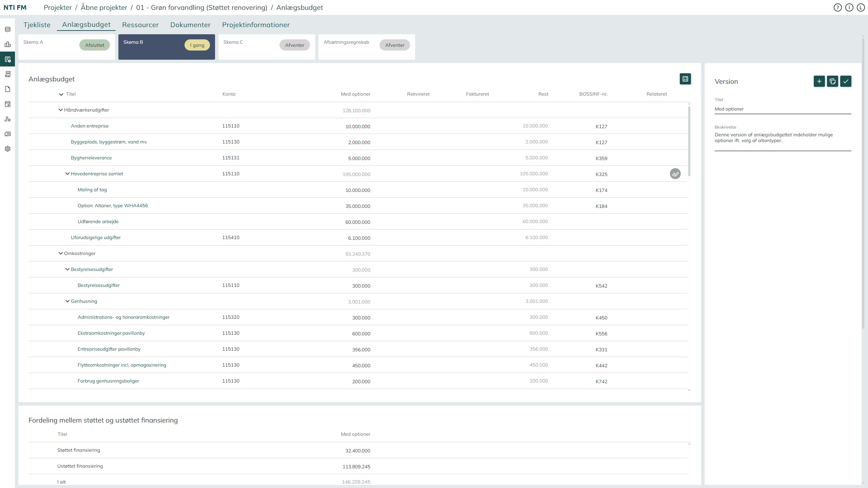Collapse all rows via the Titel chevron

(61, 94)
